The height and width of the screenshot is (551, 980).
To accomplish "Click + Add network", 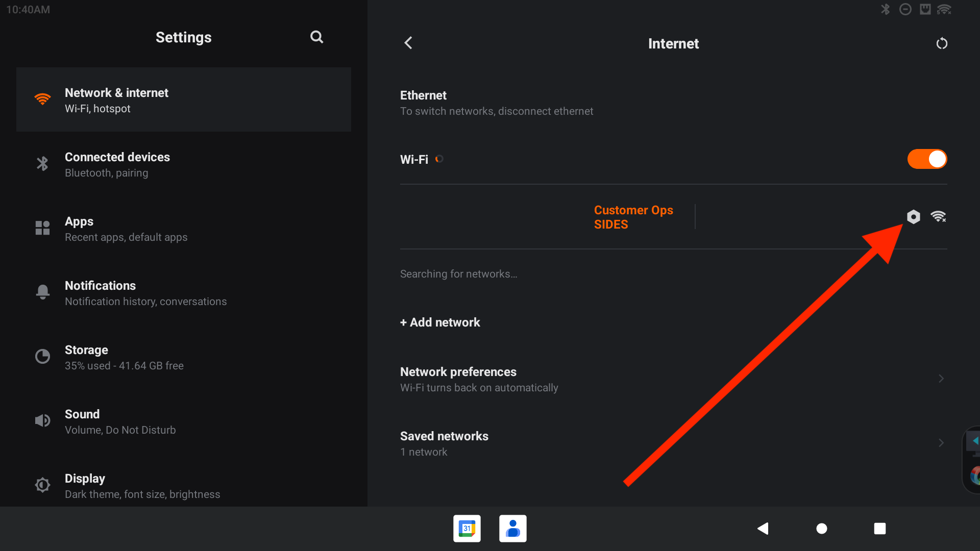I will (x=440, y=322).
